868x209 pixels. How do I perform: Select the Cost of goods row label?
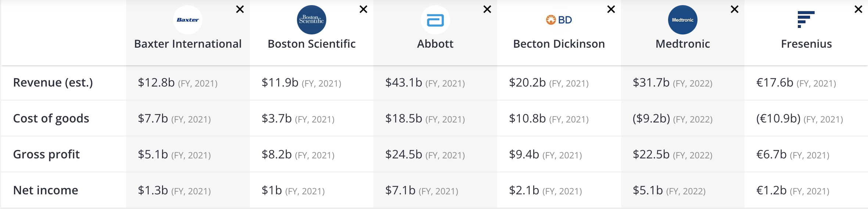(x=51, y=118)
